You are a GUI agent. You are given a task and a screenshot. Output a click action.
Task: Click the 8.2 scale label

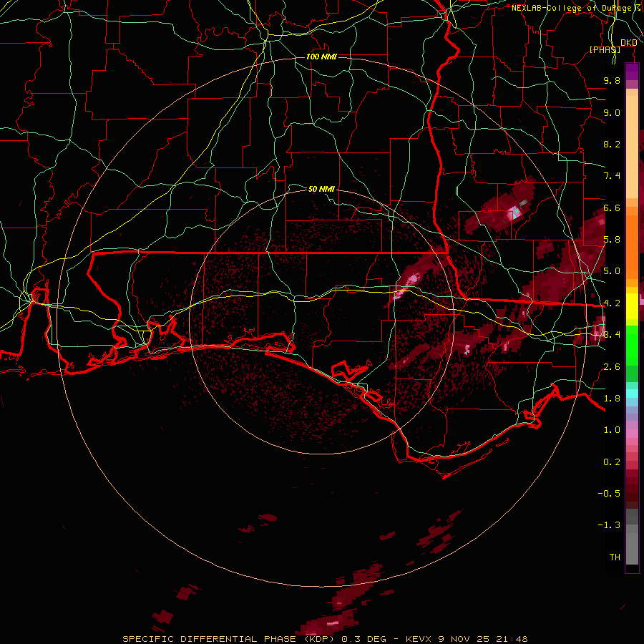click(x=612, y=144)
